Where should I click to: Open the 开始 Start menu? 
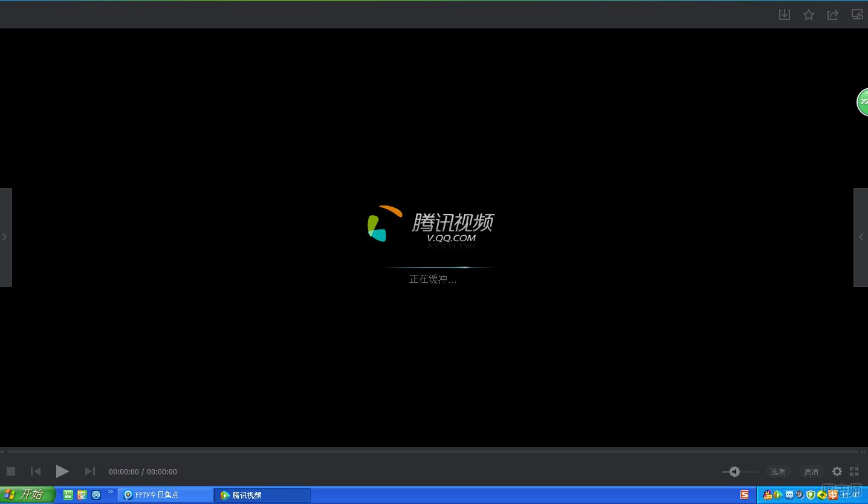[x=28, y=495]
